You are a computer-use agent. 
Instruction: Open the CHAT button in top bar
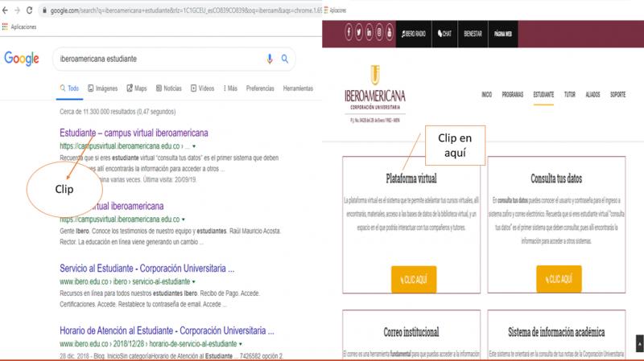pyautogui.click(x=444, y=34)
